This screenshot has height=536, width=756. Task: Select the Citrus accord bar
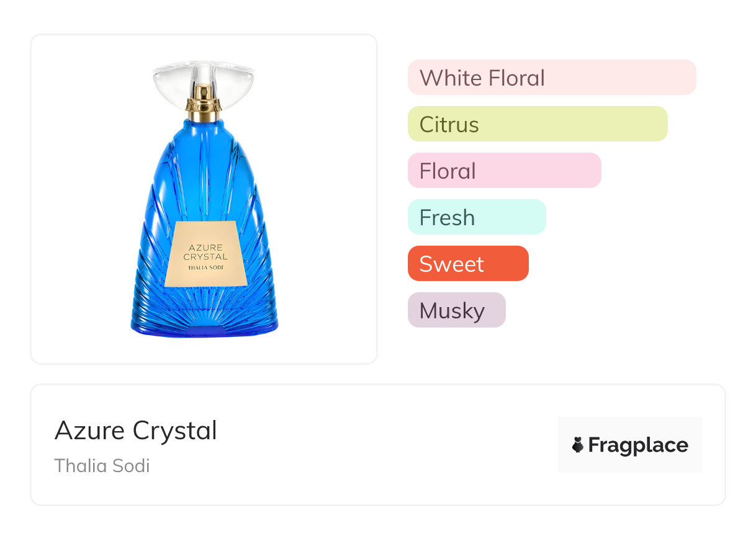point(537,124)
